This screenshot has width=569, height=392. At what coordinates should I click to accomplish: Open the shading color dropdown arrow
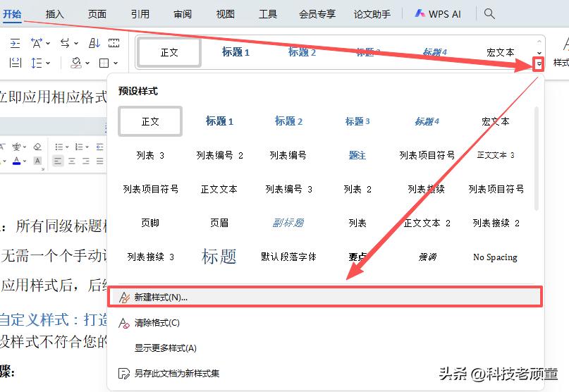[87, 63]
